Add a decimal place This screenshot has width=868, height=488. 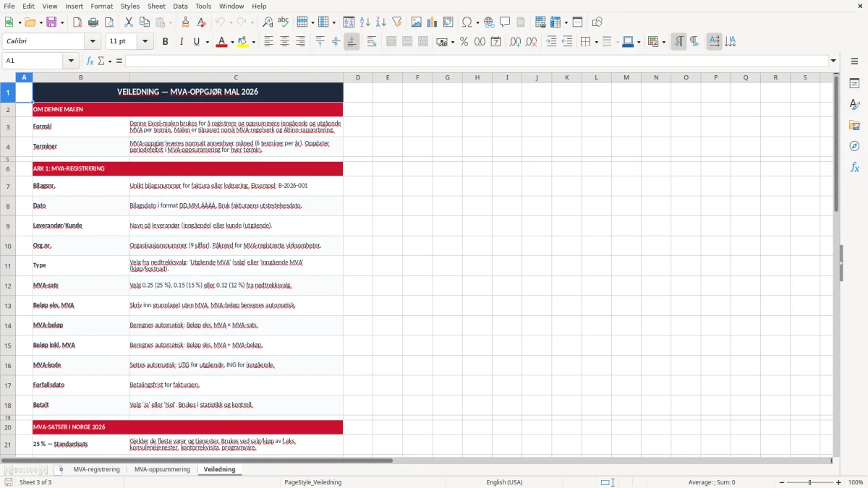515,42
